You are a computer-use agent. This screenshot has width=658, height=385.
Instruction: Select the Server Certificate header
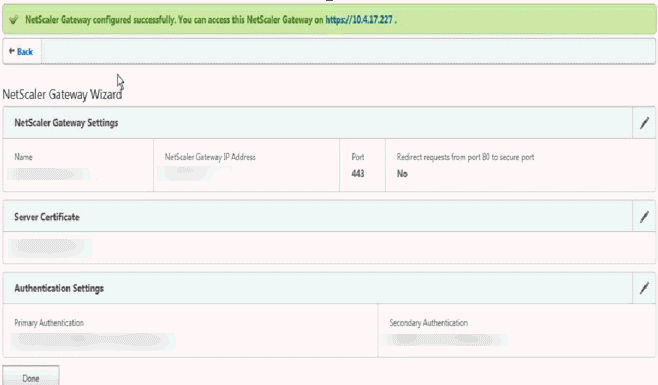click(47, 217)
